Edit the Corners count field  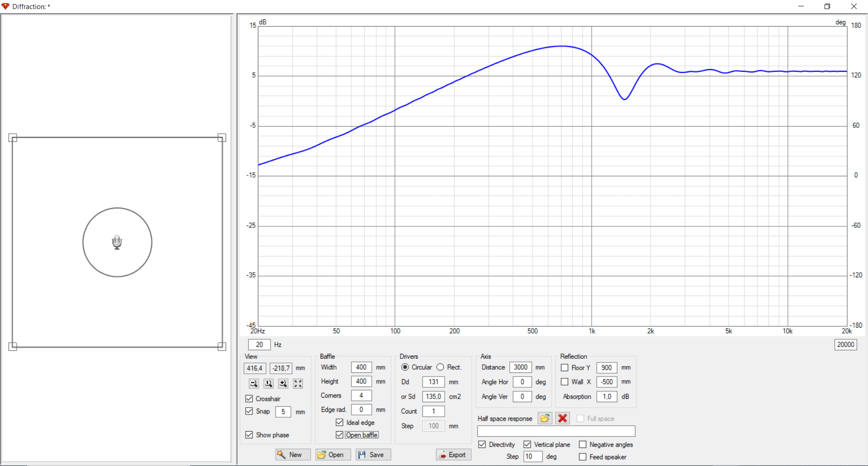[361, 395]
